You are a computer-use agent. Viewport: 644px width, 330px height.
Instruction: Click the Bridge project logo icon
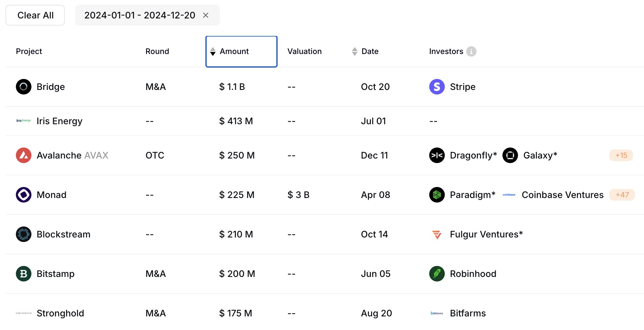[x=24, y=87]
